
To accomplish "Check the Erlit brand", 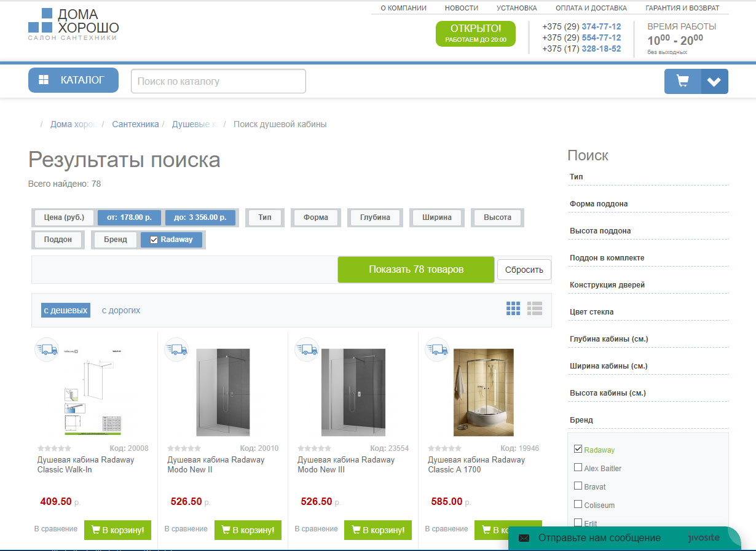I will [578, 523].
